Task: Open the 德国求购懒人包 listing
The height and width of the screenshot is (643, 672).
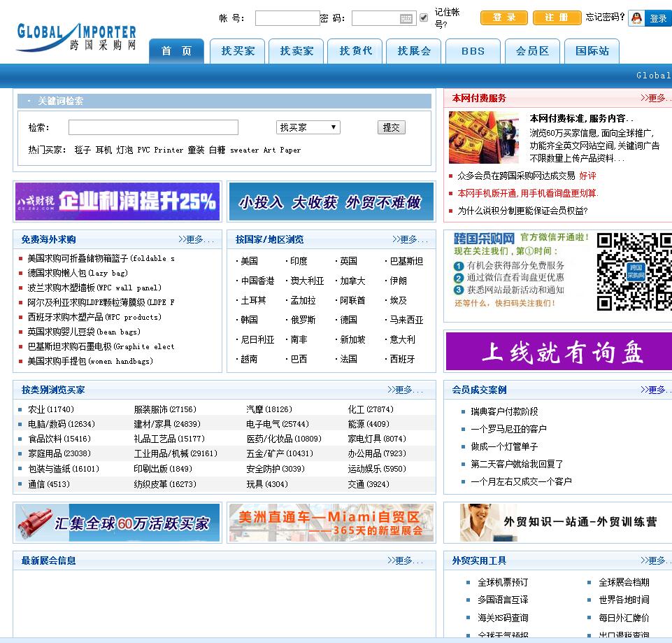Action: coord(78,273)
